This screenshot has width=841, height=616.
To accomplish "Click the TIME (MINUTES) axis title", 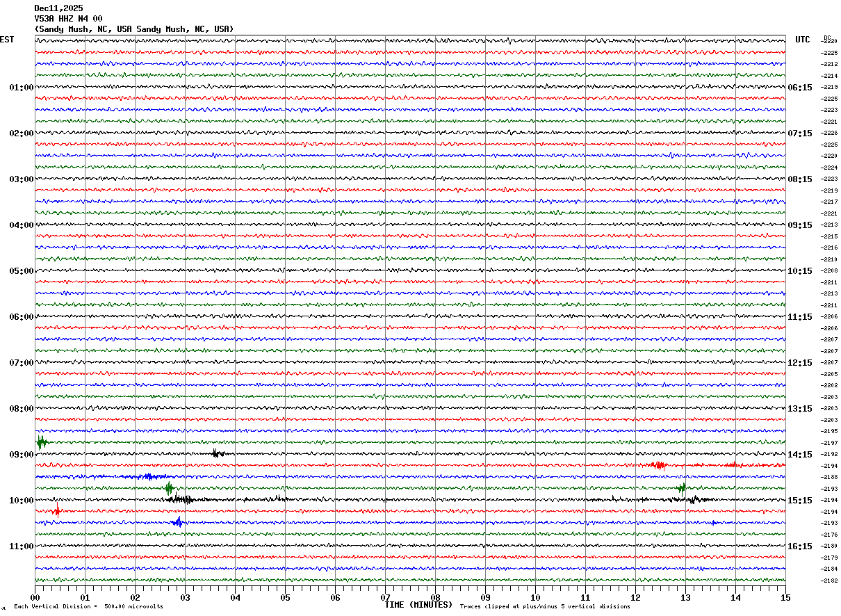I will coord(418,605).
